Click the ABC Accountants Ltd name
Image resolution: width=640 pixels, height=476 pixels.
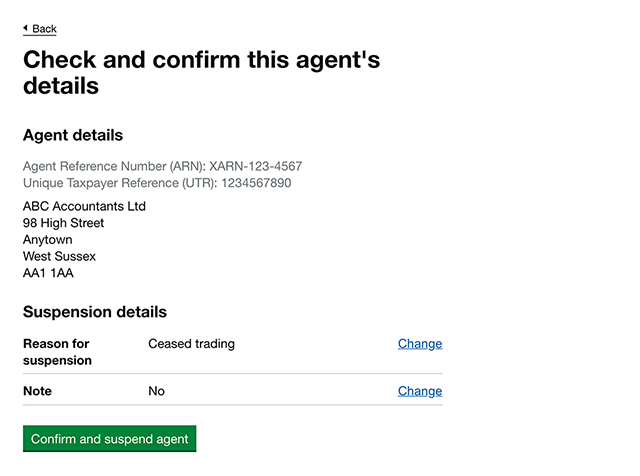[85, 206]
